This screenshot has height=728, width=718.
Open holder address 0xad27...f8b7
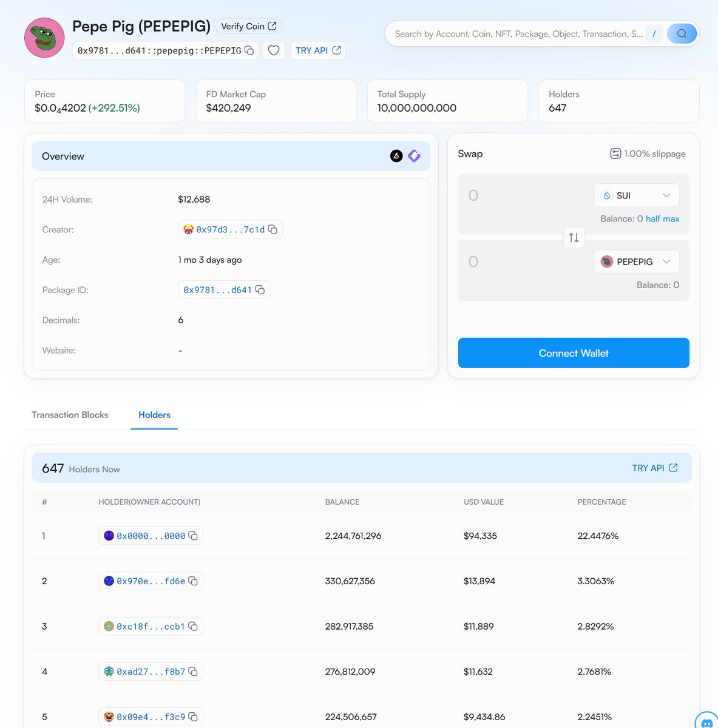point(151,672)
